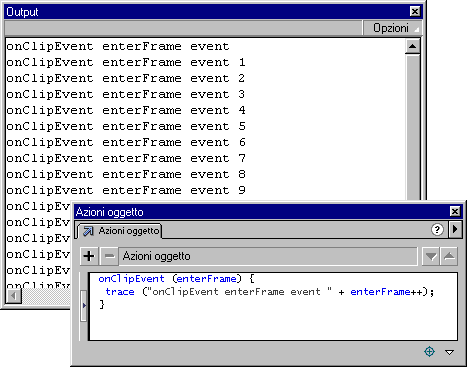Select the Azioni oggetto tab
Screen dimensions: 467x367
point(120,231)
